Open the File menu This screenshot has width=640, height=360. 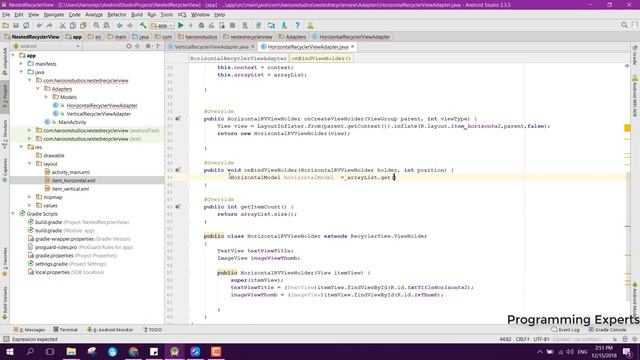pos(6,15)
